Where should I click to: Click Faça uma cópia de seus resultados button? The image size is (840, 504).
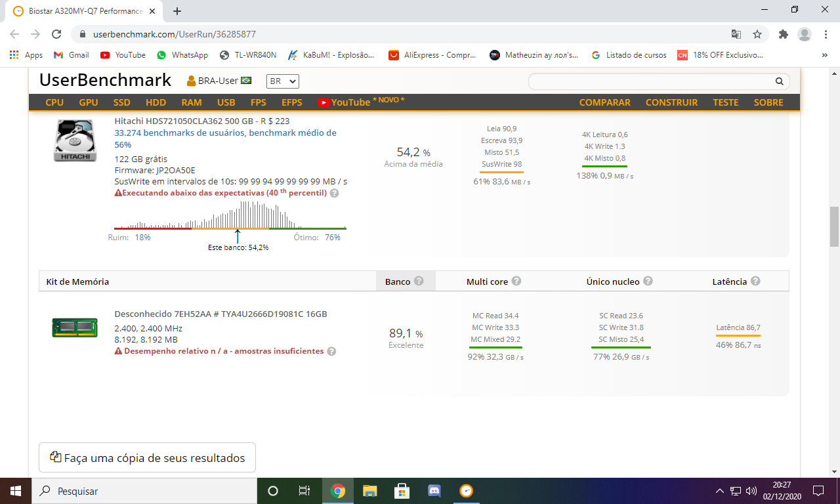pos(148,457)
